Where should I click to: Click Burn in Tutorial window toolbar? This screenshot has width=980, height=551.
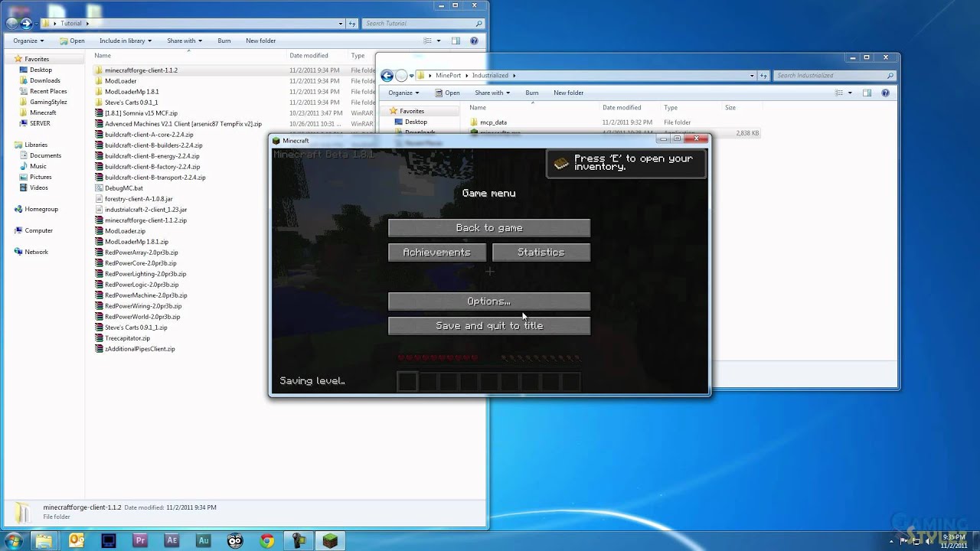point(224,41)
